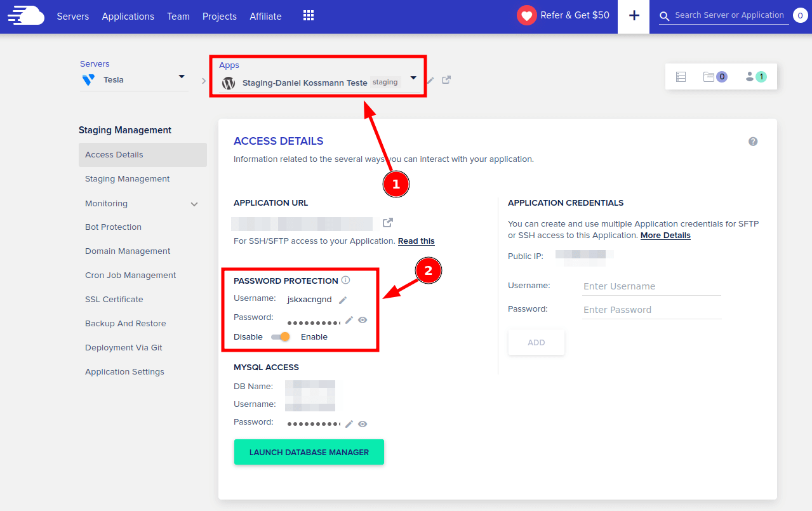Open the Tesla server dropdown

point(182,77)
